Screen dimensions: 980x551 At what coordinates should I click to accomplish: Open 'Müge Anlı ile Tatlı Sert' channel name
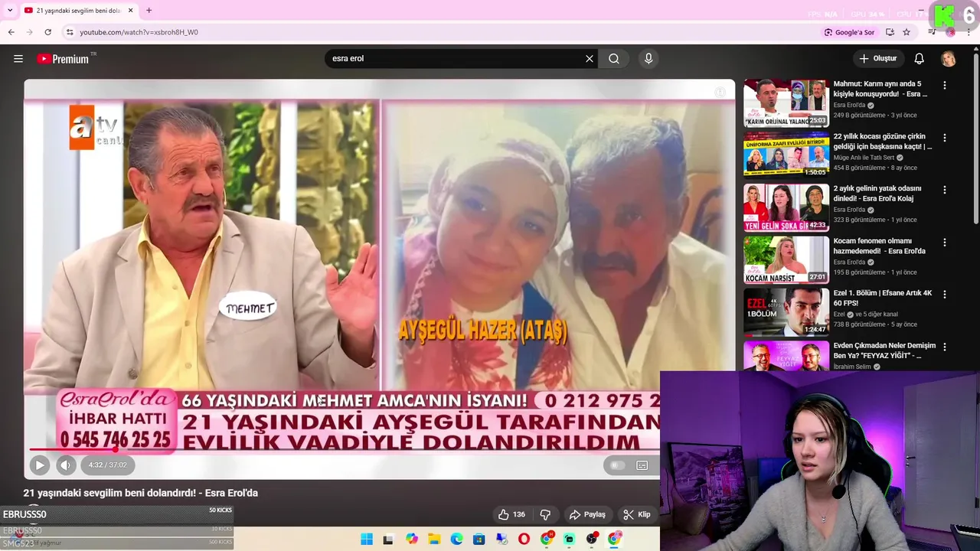point(864,158)
